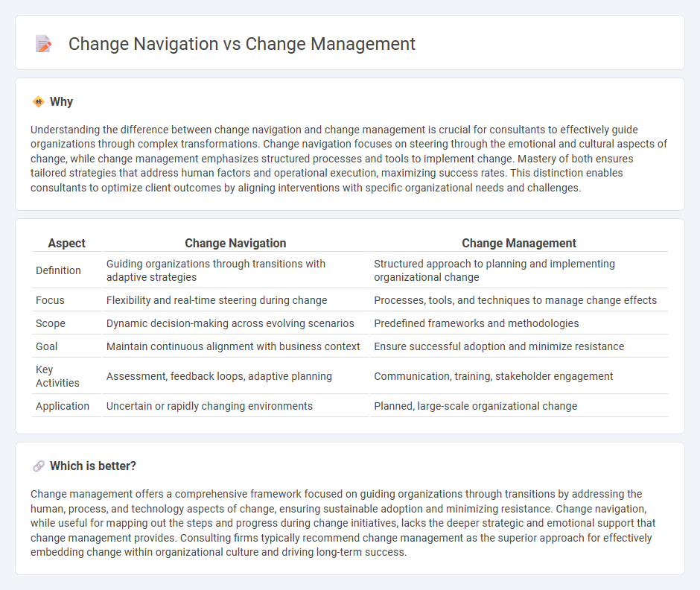Click 'Ensure successful adoption and minimize resistance' cell
The image size is (700, 590).
coord(519,346)
